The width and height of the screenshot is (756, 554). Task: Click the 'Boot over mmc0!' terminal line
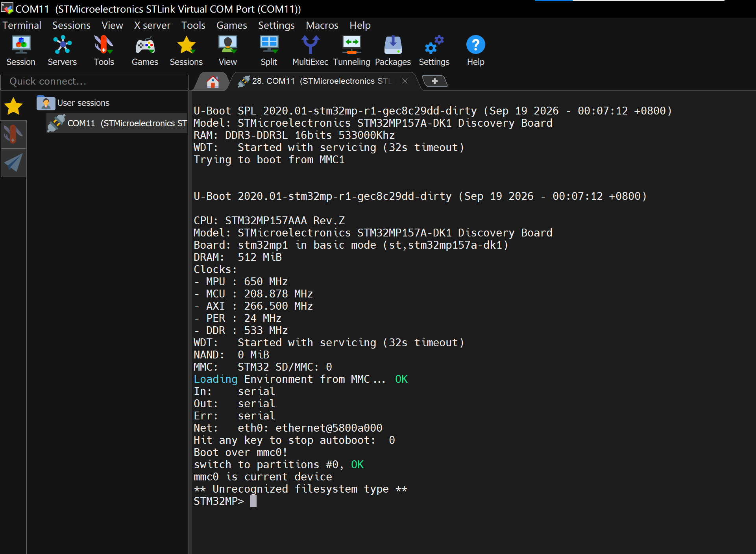(x=240, y=452)
